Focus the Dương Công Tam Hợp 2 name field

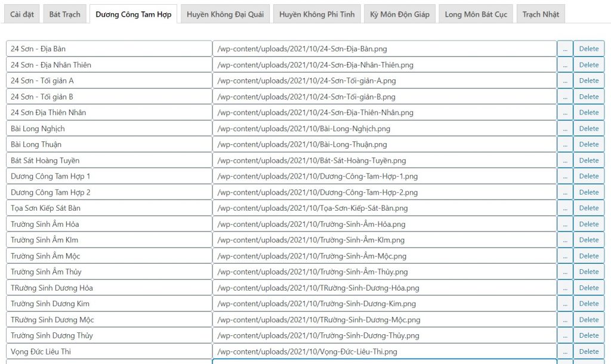tap(109, 192)
